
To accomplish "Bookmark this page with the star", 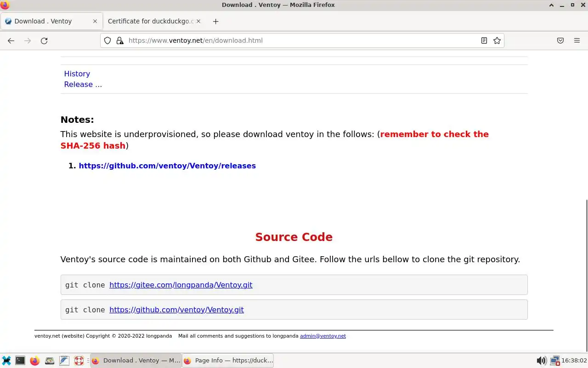I will [497, 40].
